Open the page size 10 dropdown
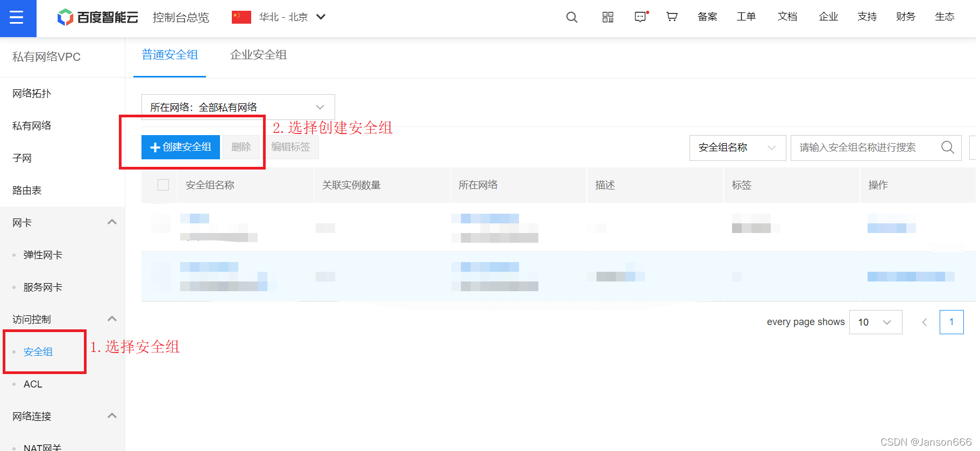The image size is (980, 451). click(x=876, y=322)
